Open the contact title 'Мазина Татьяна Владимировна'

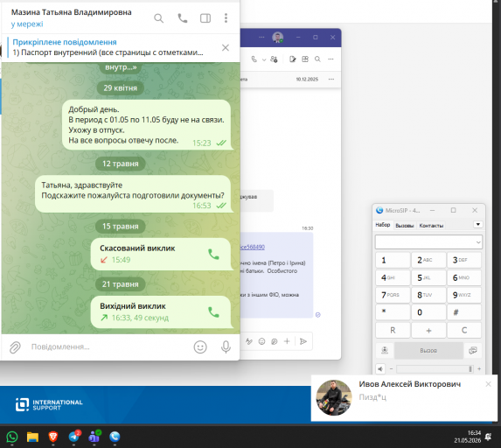pos(71,12)
